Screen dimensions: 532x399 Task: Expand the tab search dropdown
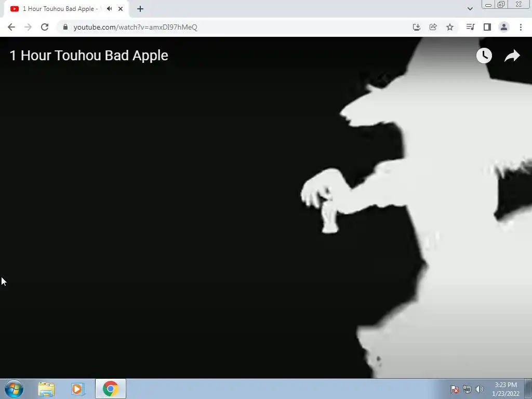[470, 9]
